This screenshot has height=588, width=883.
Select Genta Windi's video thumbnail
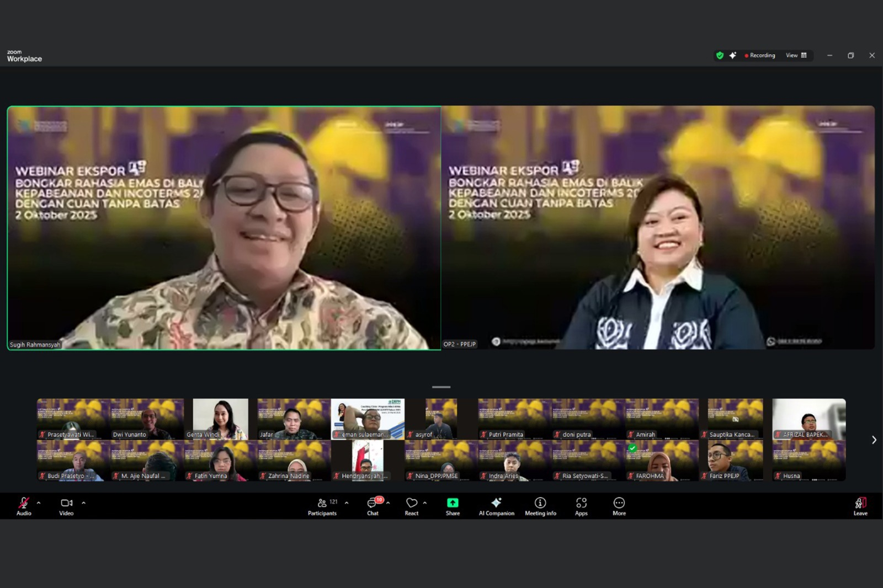[220, 419]
